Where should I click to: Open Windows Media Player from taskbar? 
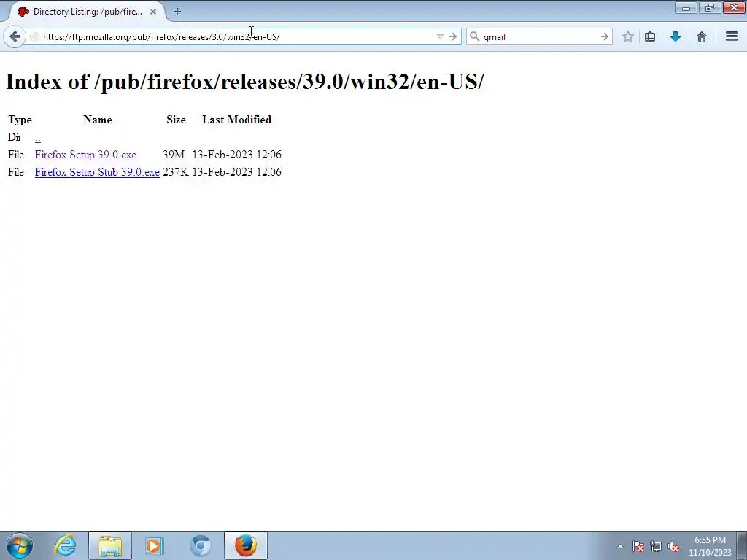point(155,545)
